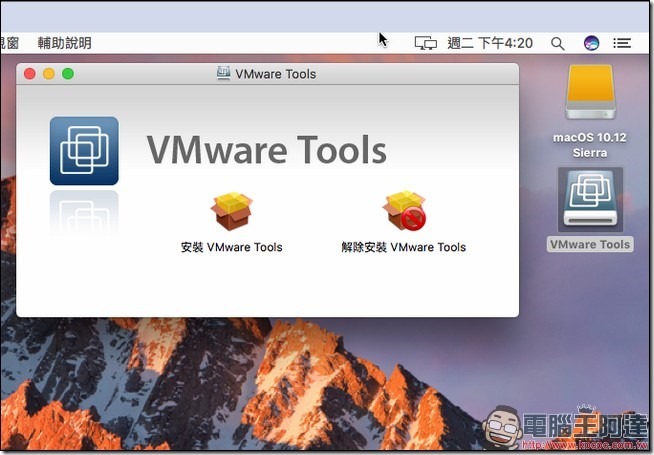
Task: Open the 視窗 menu
Action: click(9, 43)
